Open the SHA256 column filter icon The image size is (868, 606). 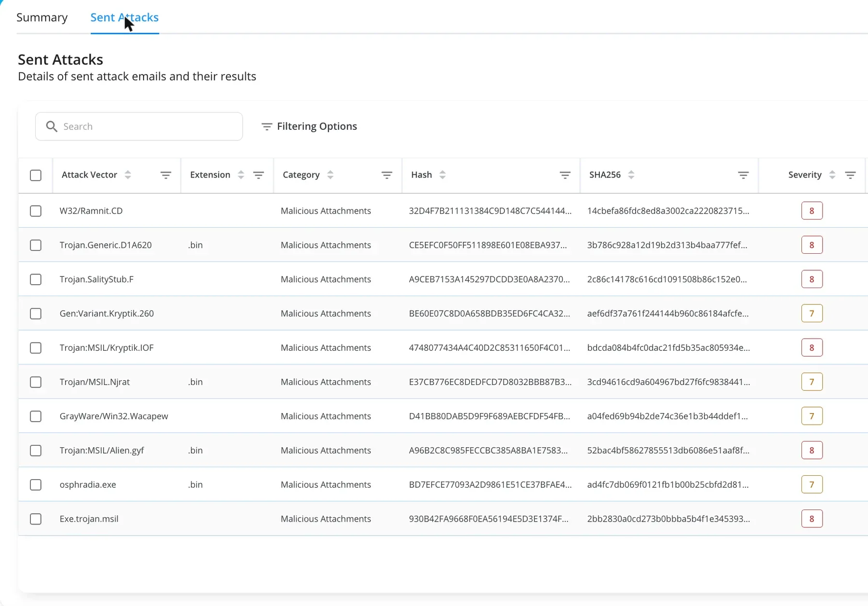[x=744, y=175]
